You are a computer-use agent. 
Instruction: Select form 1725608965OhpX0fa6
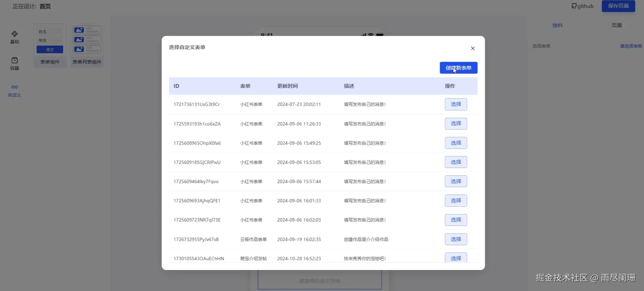tap(456, 143)
